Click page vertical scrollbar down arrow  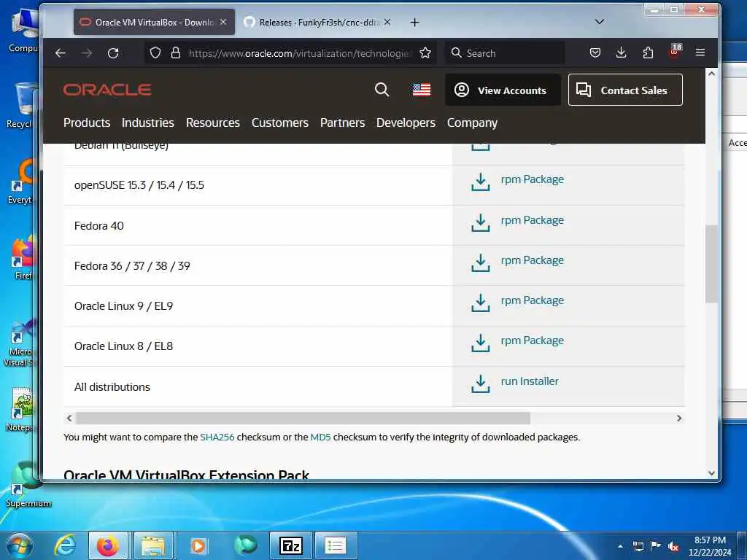tap(711, 472)
